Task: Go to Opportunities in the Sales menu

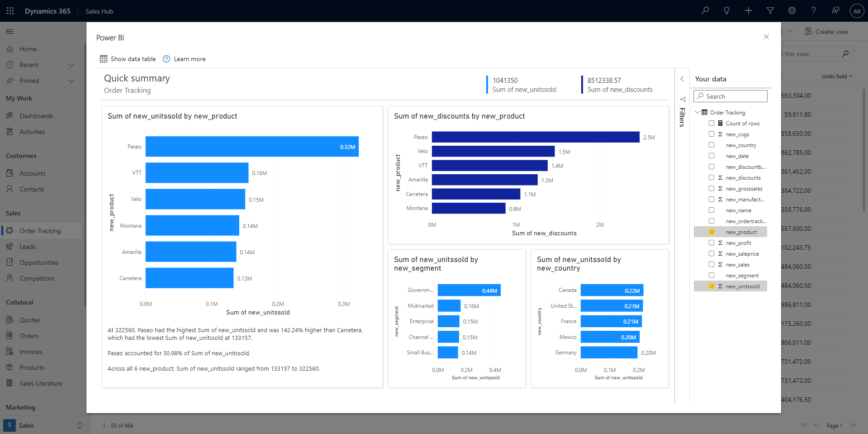Action: (x=39, y=262)
